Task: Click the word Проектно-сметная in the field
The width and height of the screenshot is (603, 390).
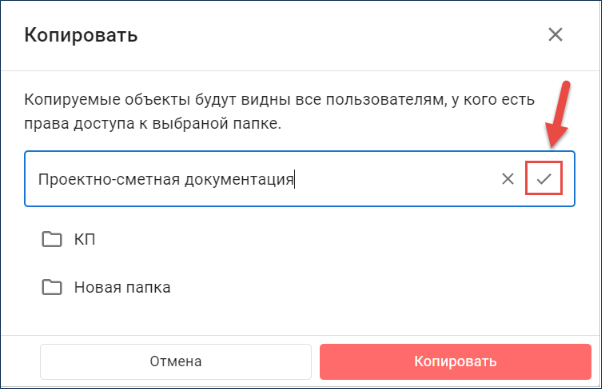Action: [109, 179]
